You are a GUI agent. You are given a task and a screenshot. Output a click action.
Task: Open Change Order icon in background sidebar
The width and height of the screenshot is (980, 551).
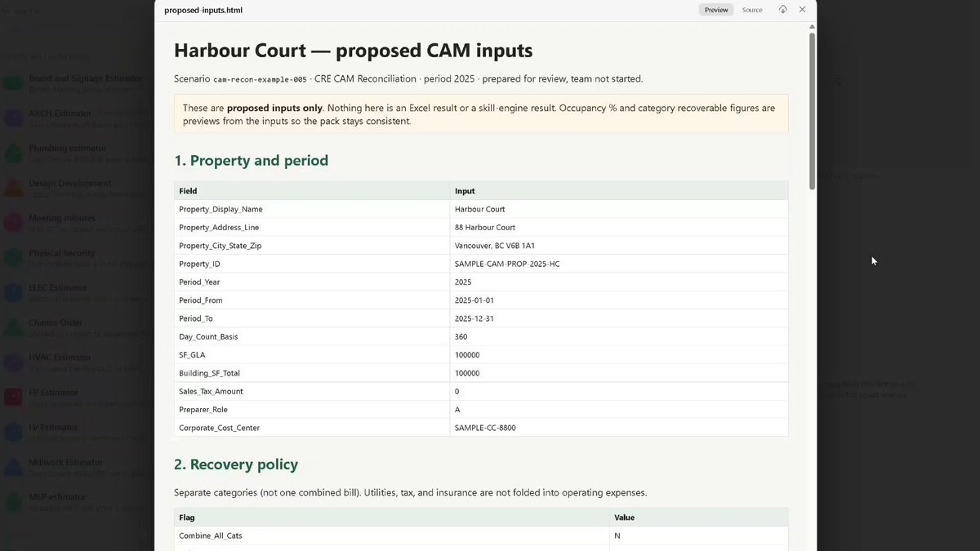coord(13,327)
